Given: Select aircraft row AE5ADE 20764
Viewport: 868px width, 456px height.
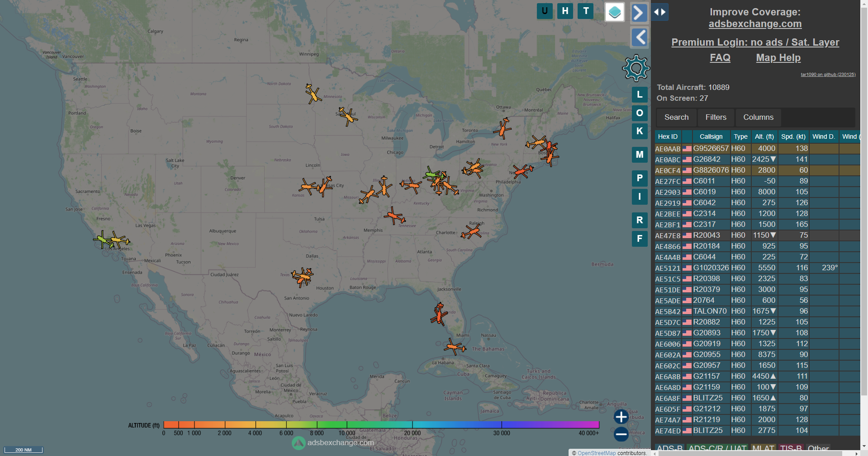Looking at the screenshot, I should [x=757, y=301].
